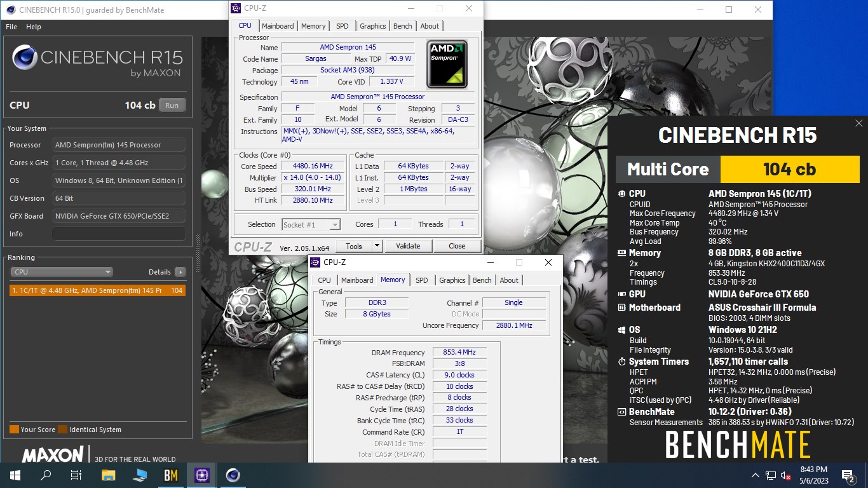Click the BenchMate CPU chip icon
This screenshot has height=488, width=868.
tap(622, 194)
